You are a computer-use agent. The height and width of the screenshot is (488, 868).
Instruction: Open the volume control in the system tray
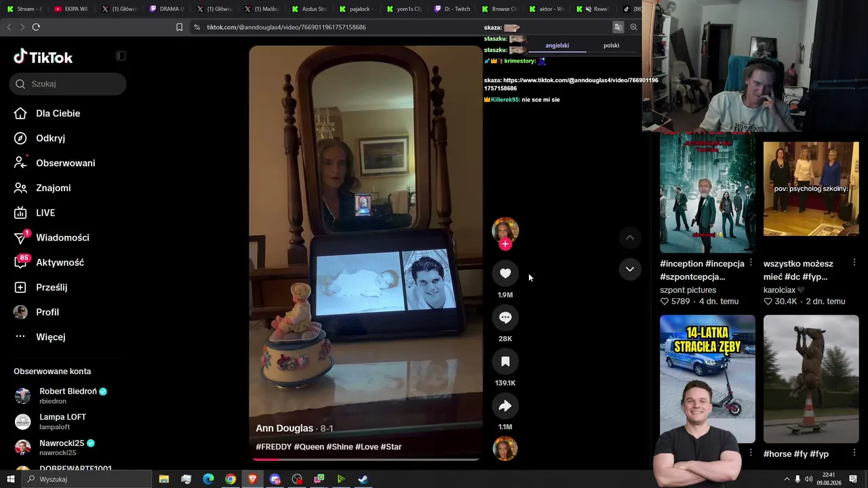click(808, 479)
